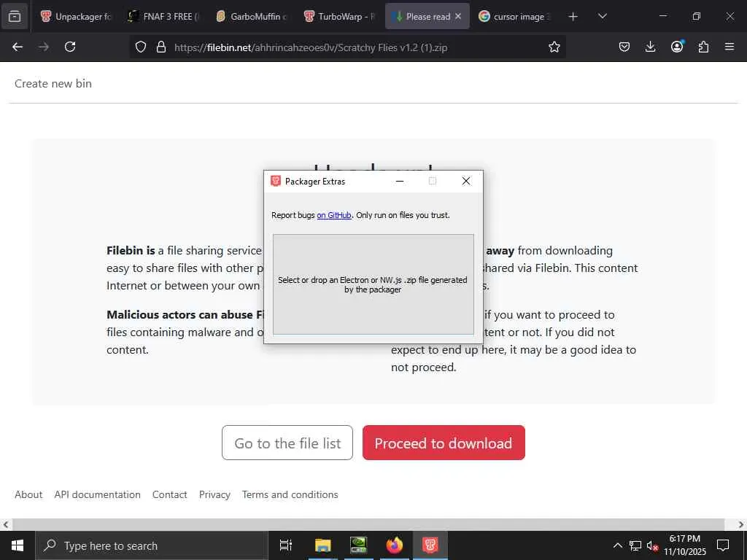Open the muted volume tray icon
747x560 pixels.
tap(652, 545)
